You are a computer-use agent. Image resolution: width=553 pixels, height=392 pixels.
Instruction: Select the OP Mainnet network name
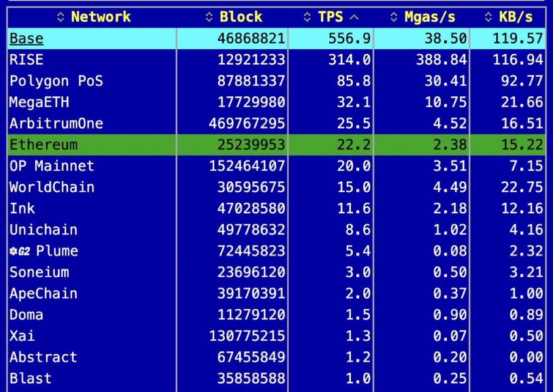(52, 166)
